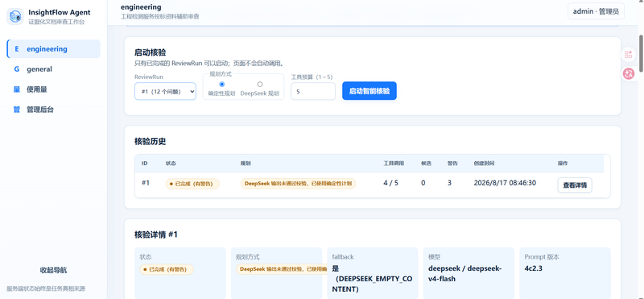The width and height of the screenshot is (644, 299).
Task: Click the fallback DEEPSEEK_EMPTY_CONTENT value card
Action: click(x=373, y=273)
